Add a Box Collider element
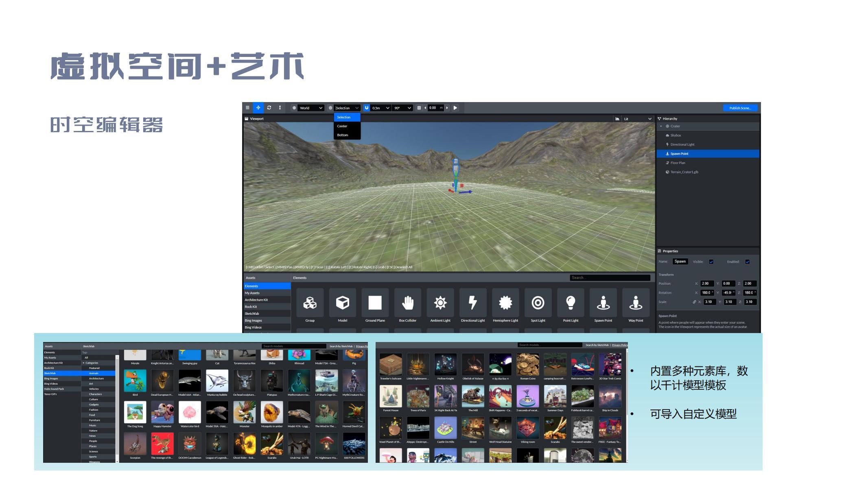The image size is (868, 488). coord(407,303)
